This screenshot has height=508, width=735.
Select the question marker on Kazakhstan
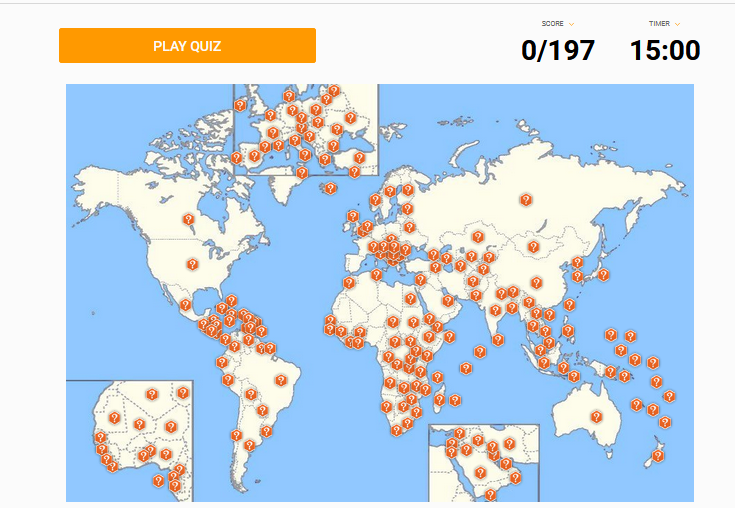coord(478,237)
